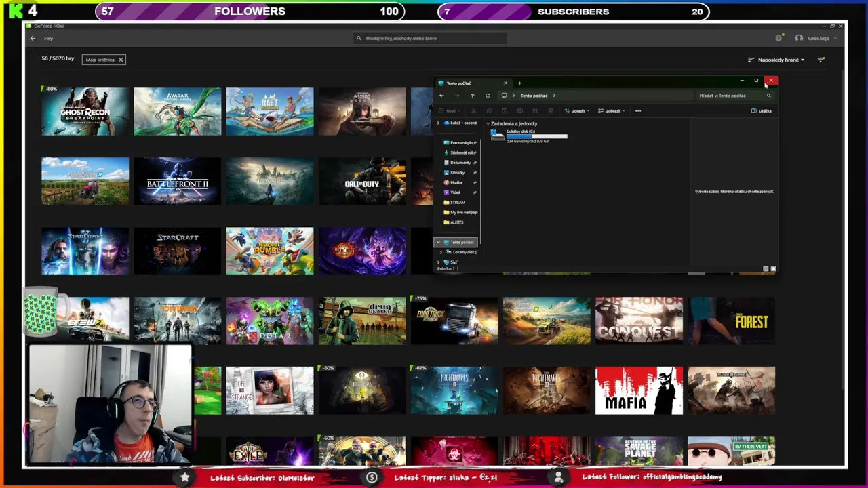Open Ghost Recon Breakpoint game tile
Screen dimensions: 868x488
[x=85, y=111]
